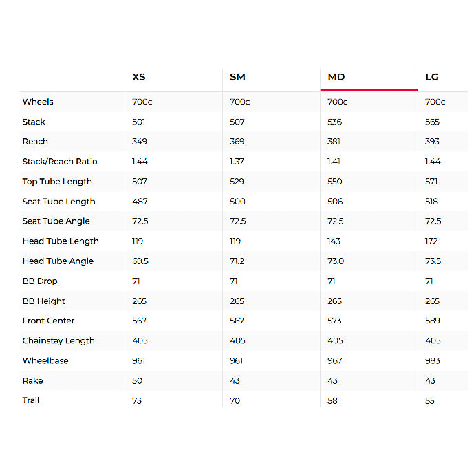Image resolution: width=476 pixels, height=476 pixels.
Task: Select the Seat Tube Length label
Action: coord(58,202)
